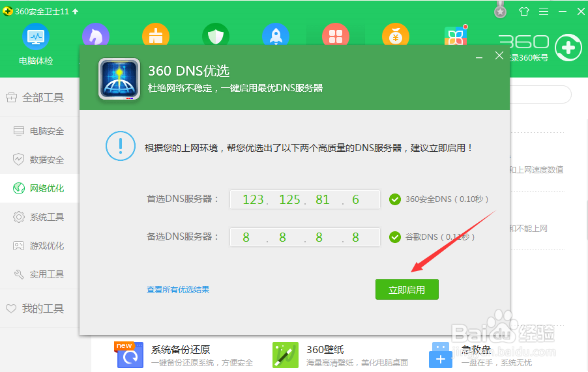Select 游戏优化 sidebar category

point(39,246)
